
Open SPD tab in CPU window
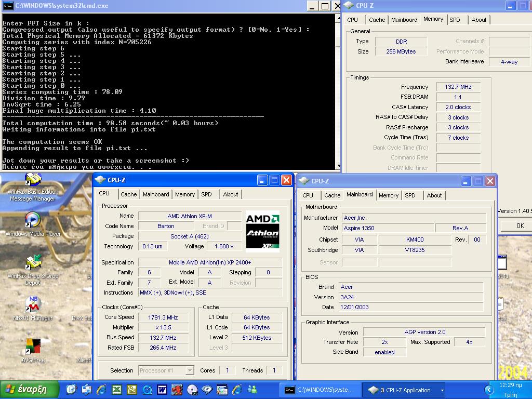206,194
